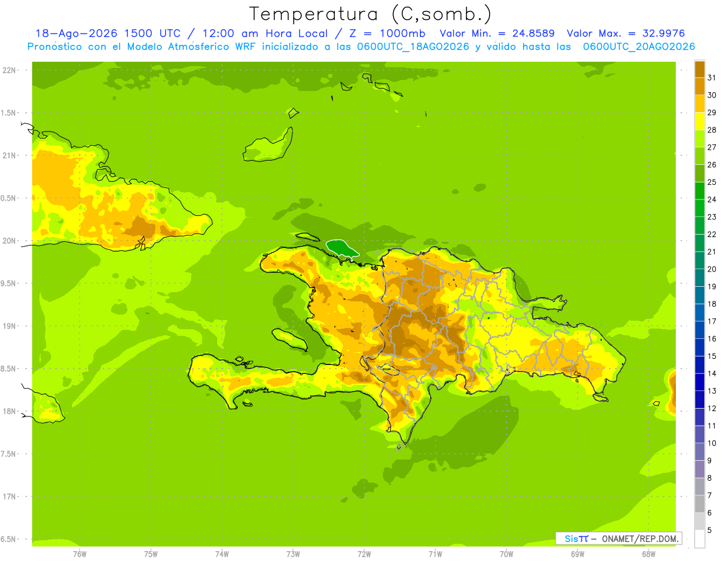Viewport: 728px width, 562px height.
Task: Click the "70W" longitude label
Action: tap(507, 554)
